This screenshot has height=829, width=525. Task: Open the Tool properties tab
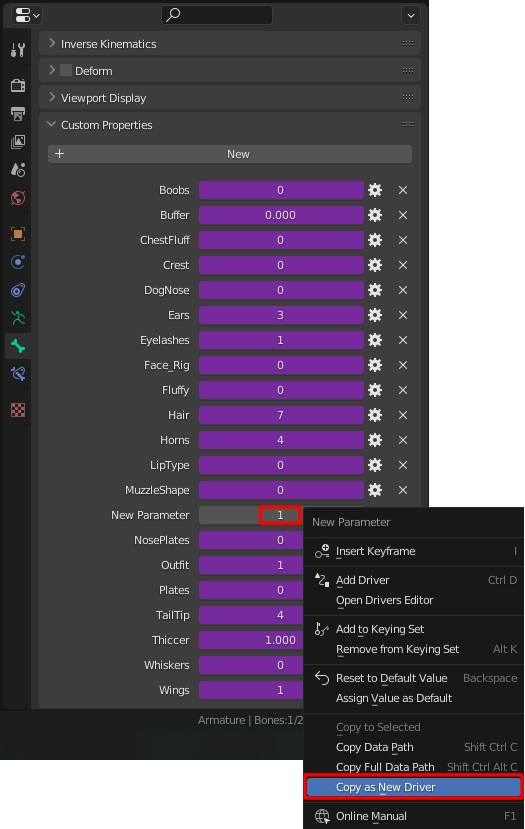17,50
